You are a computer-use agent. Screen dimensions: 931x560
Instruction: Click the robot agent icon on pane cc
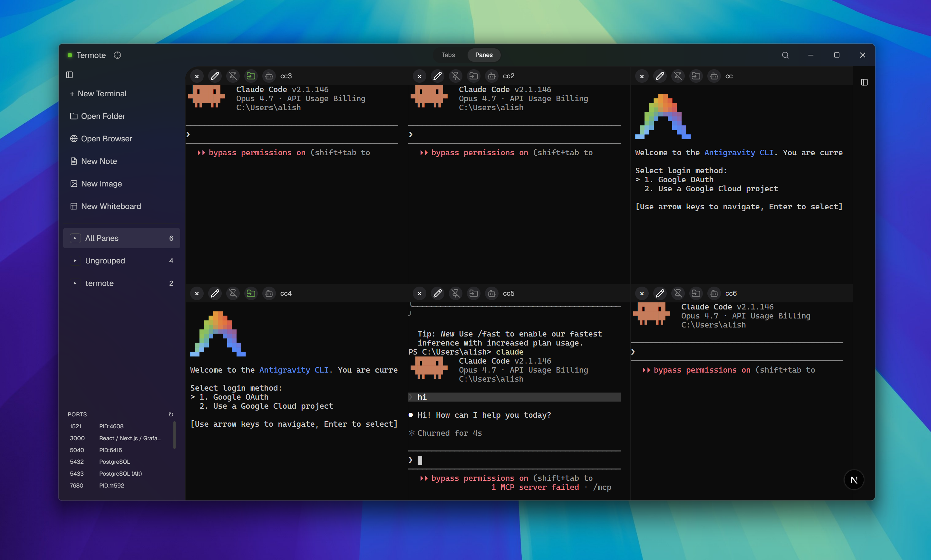[714, 76]
